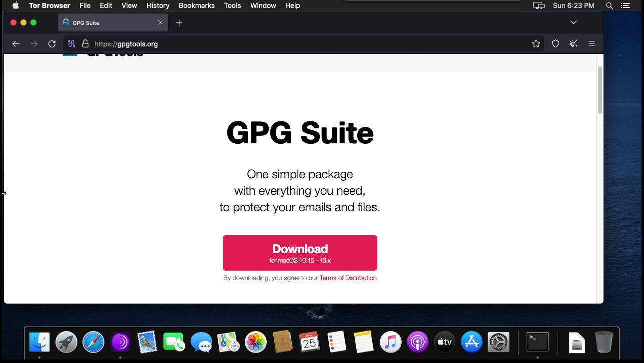Reload the current page

(x=52, y=44)
